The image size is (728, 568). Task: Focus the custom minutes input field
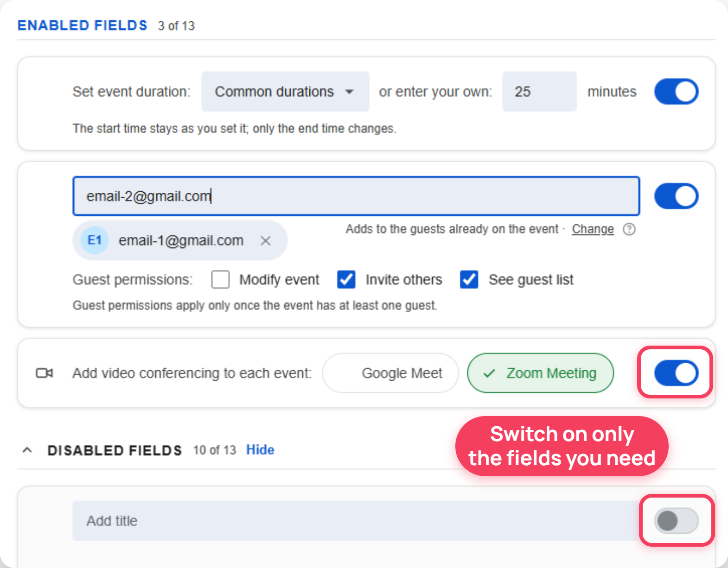click(x=539, y=91)
